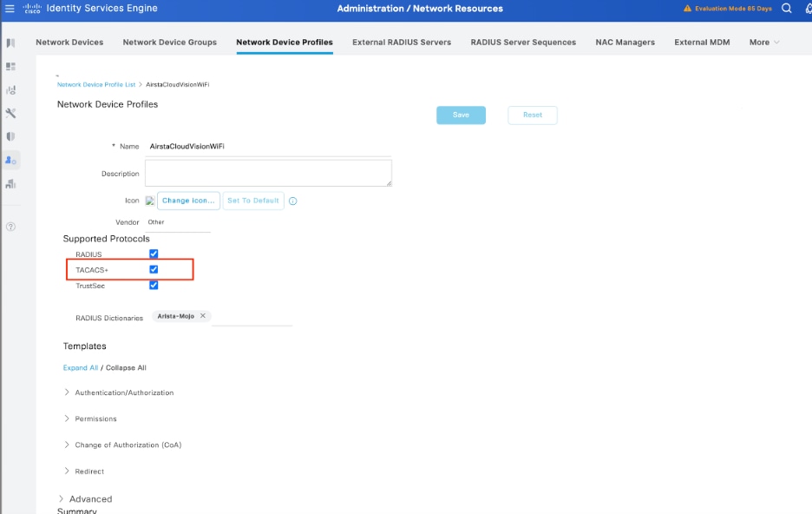The width and height of the screenshot is (812, 514).
Task: Click the profile icon image thumbnail
Action: 150,201
